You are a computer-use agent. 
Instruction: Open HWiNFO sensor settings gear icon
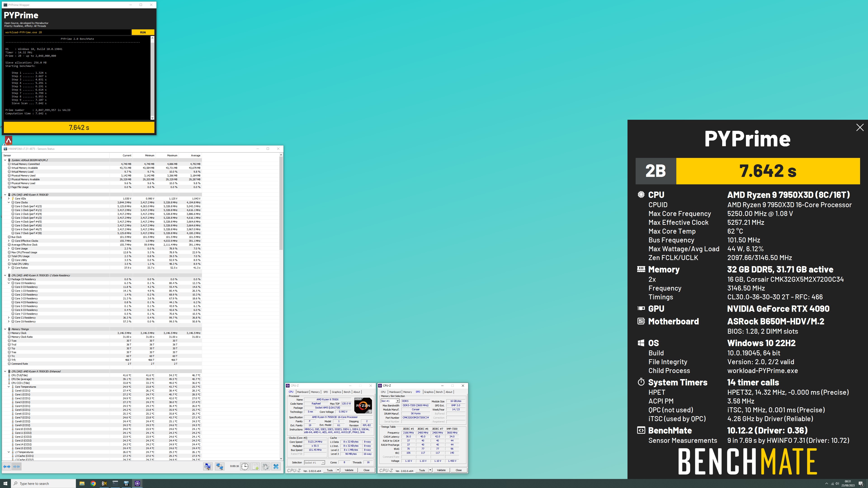[x=266, y=467]
